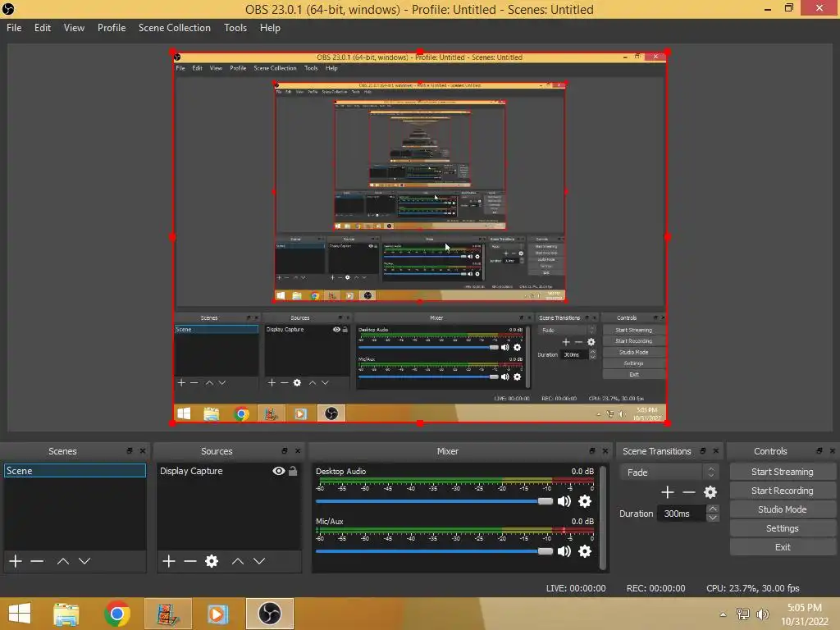The image size is (840, 630).
Task: Open Google Chrome from taskbar
Action: (x=117, y=614)
